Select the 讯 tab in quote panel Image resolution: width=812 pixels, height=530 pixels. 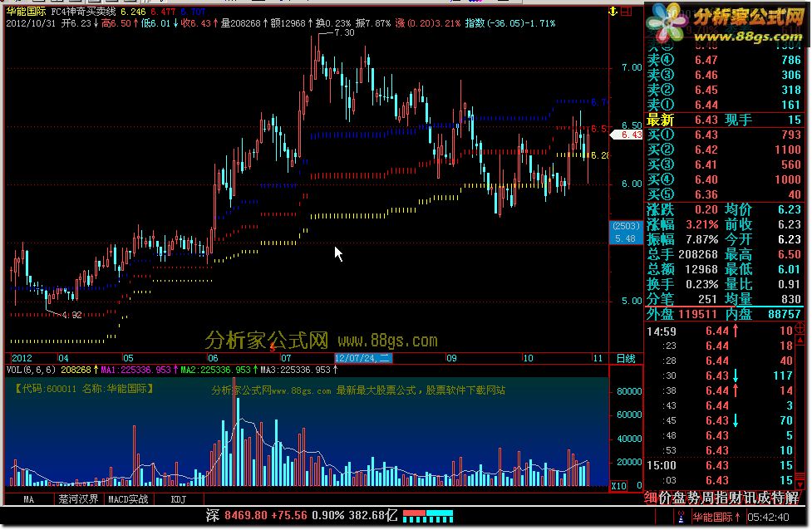point(749,498)
